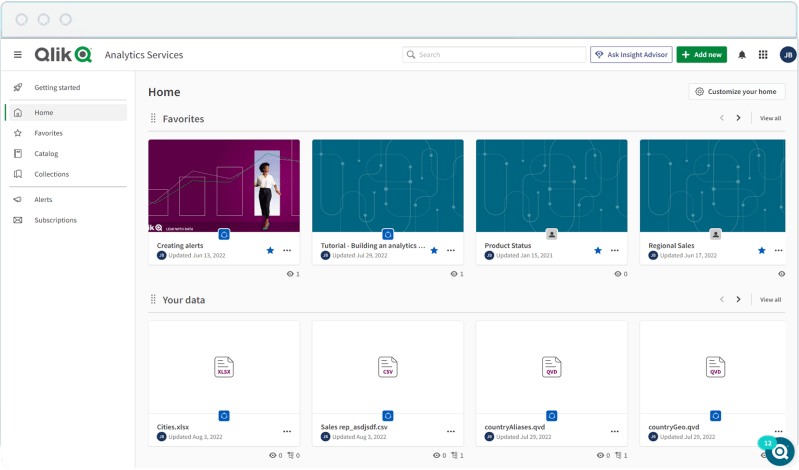This screenshot has height=470, width=799.
Task: Open Catalog in the sidebar
Action: [46, 154]
